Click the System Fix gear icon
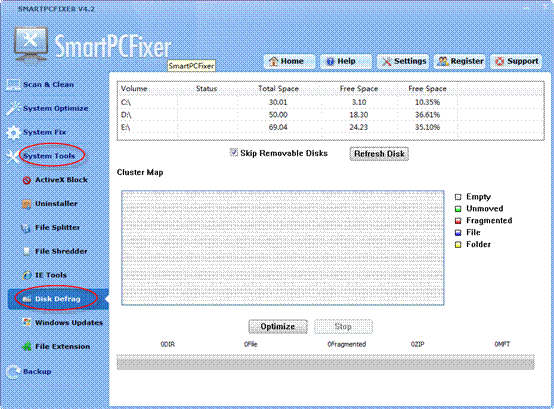 (13, 132)
